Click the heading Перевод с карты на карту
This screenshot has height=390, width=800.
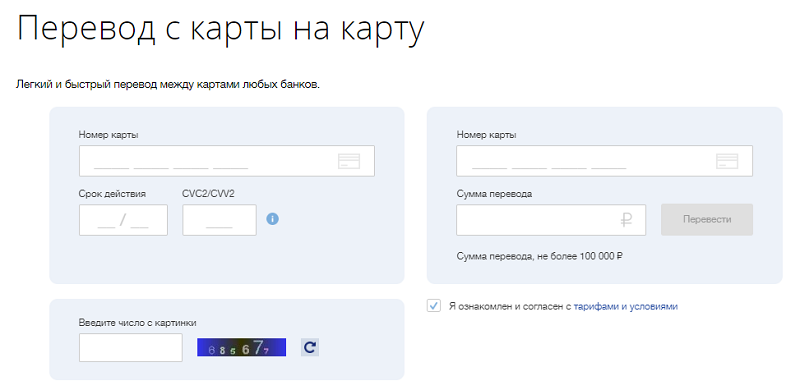(x=220, y=29)
